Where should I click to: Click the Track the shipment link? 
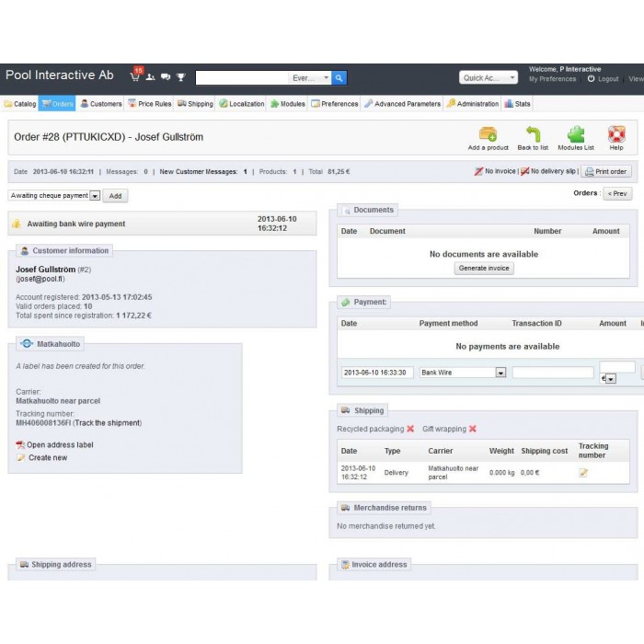[108, 423]
